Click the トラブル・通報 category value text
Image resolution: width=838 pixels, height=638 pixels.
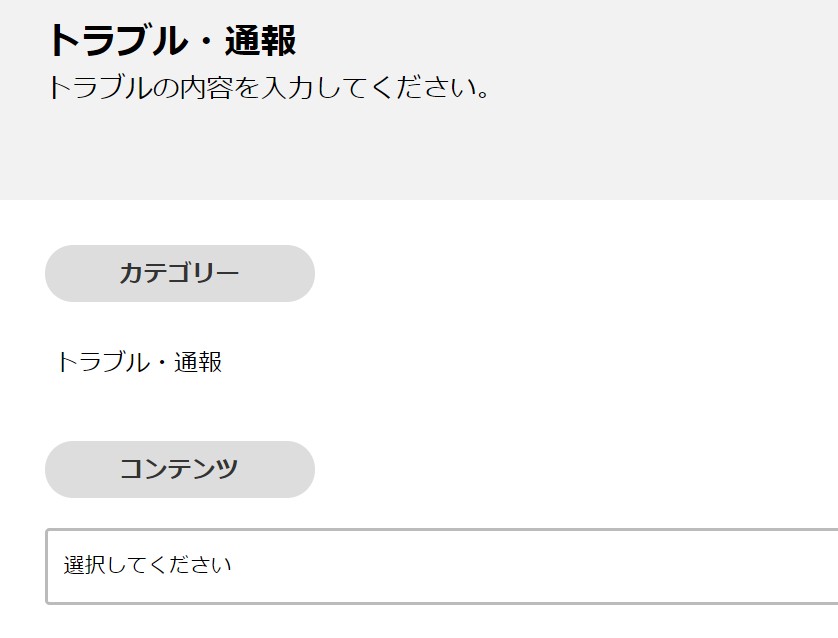[x=139, y=362]
